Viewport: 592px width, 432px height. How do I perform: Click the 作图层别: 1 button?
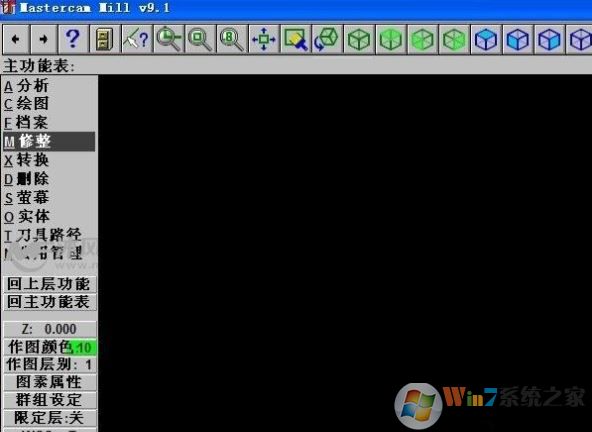coord(49,364)
